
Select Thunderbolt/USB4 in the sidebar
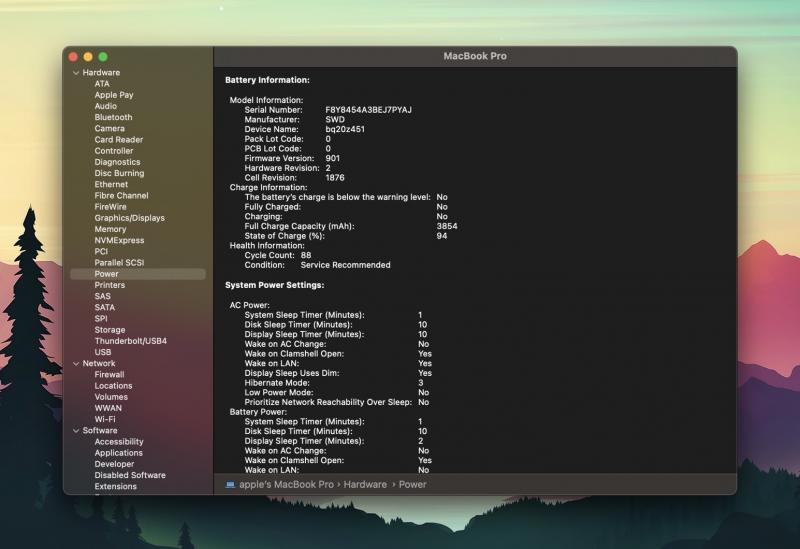click(131, 341)
